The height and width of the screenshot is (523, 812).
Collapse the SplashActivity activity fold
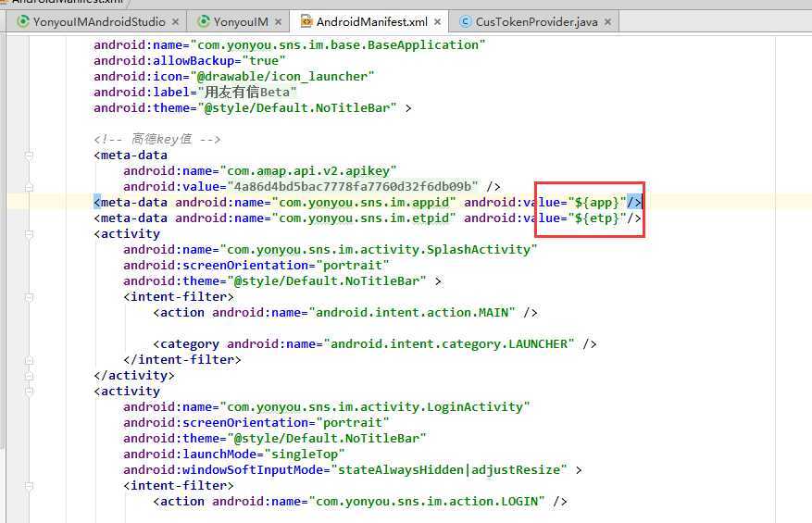[x=29, y=234]
